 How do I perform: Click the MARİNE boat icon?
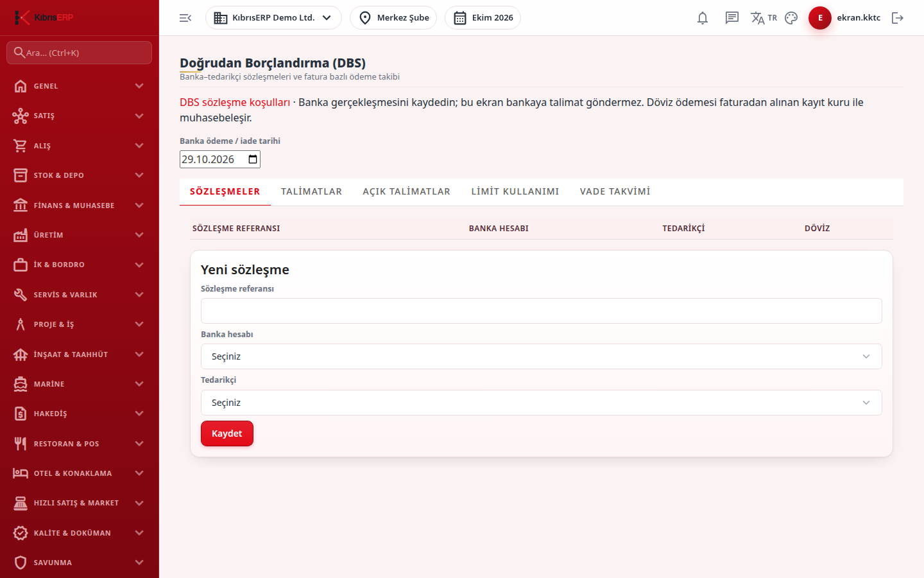click(21, 384)
